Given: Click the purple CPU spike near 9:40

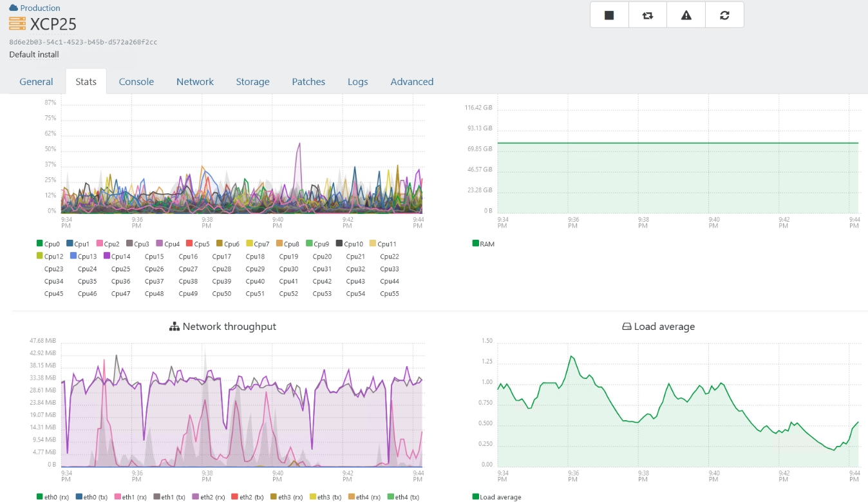Looking at the screenshot, I should pyautogui.click(x=299, y=146).
